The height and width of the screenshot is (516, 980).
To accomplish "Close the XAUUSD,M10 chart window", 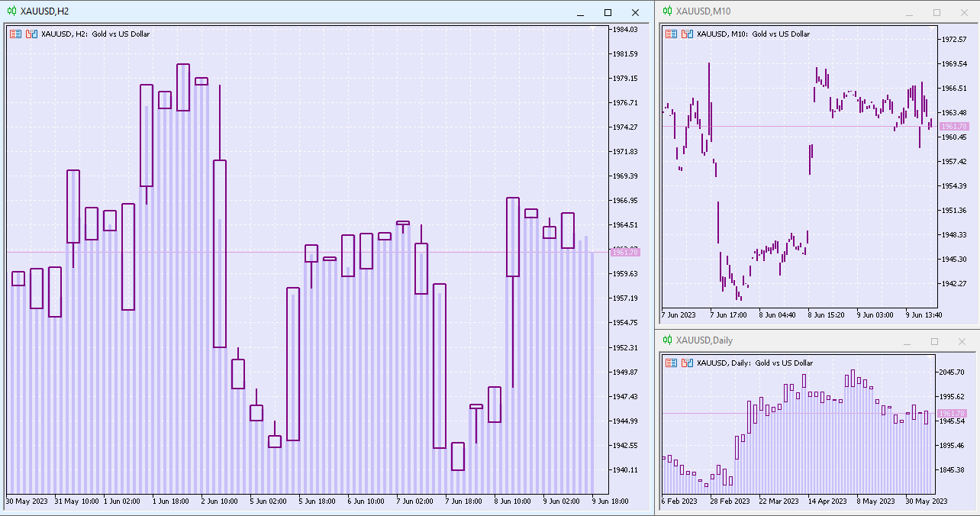I will click(x=964, y=12).
